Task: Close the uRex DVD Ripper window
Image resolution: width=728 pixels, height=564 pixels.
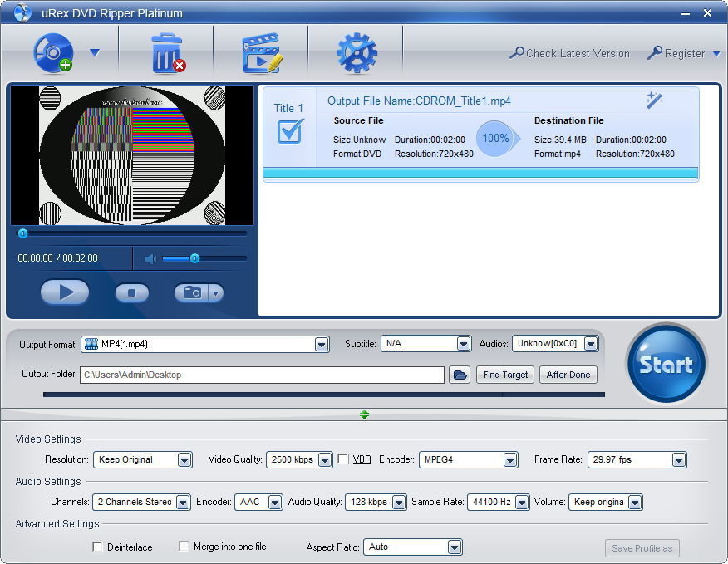Action: click(707, 13)
